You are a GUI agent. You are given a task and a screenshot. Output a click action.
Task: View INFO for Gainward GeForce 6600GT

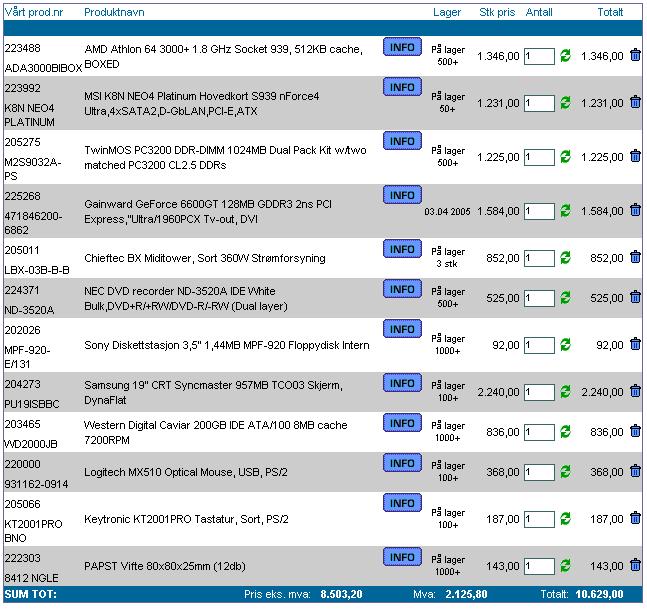point(402,195)
